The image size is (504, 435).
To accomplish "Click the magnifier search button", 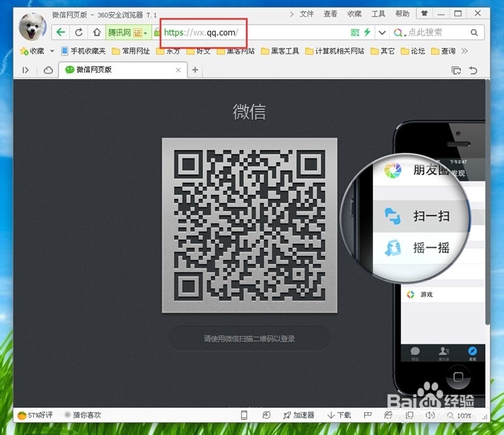I will click(x=474, y=33).
